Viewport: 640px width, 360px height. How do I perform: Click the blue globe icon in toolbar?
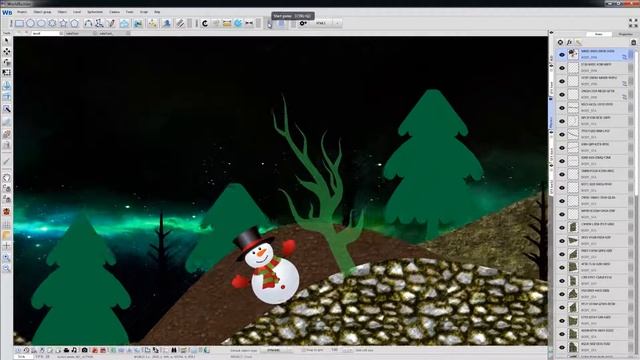coord(238,23)
